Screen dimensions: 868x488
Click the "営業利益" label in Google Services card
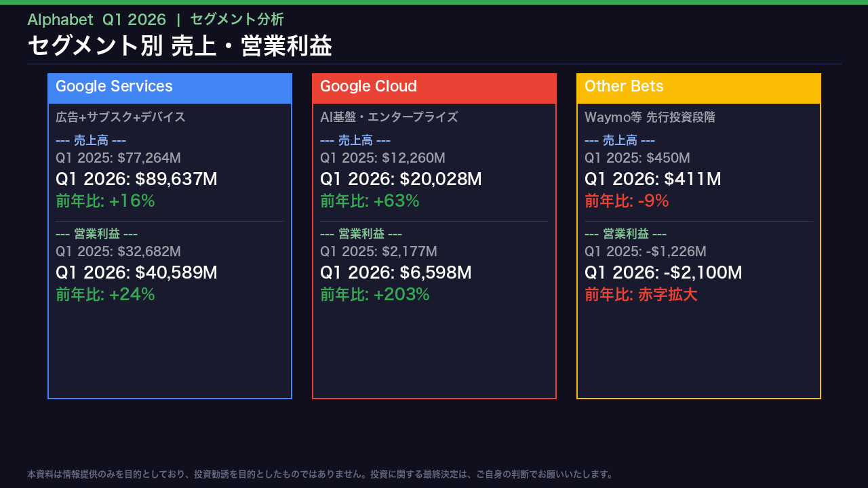pyautogui.click(x=96, y=235)
